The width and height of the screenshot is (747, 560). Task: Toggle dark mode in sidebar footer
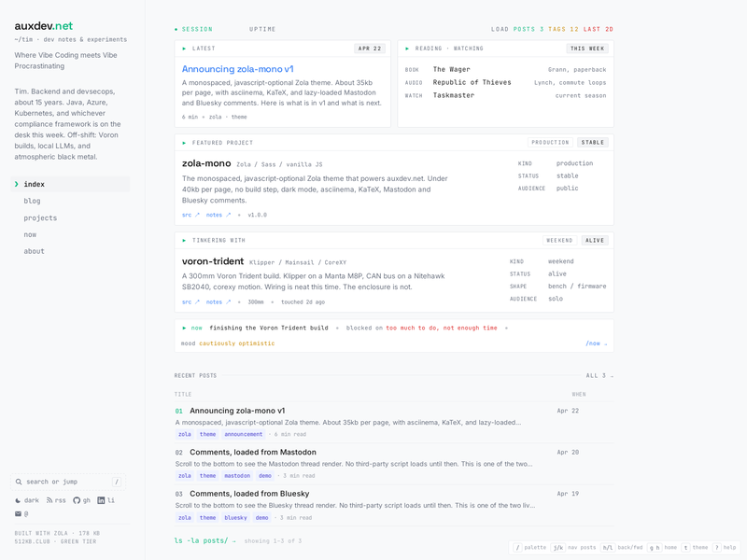[x=27, y=500]
